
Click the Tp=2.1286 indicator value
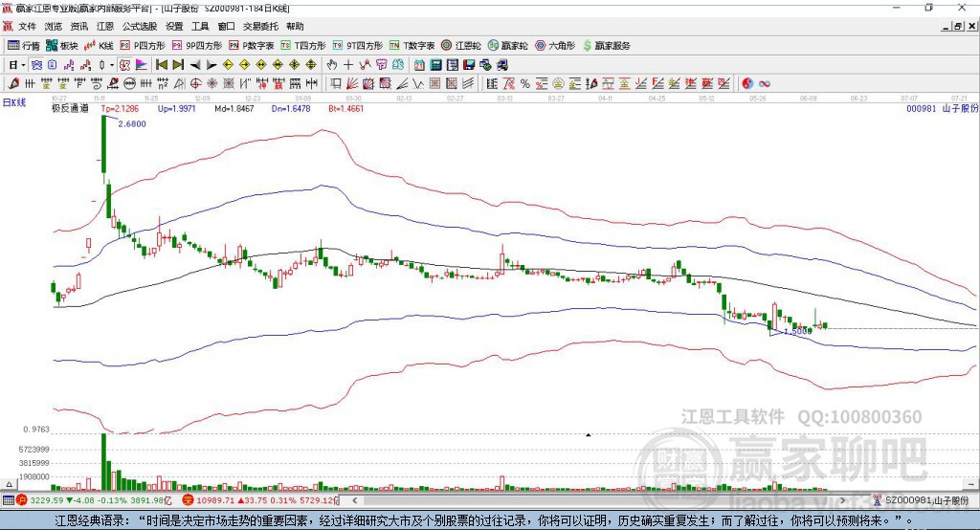pos(120,108)
